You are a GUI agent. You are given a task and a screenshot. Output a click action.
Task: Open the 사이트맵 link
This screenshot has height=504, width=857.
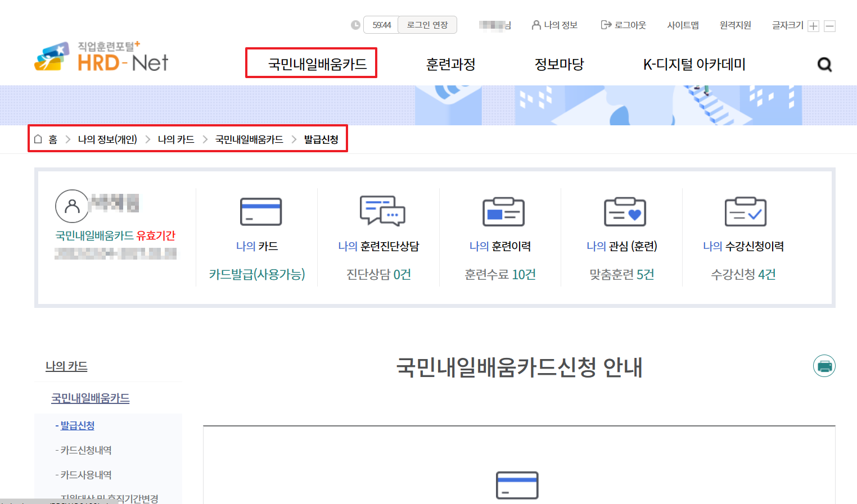click(683, 25)
